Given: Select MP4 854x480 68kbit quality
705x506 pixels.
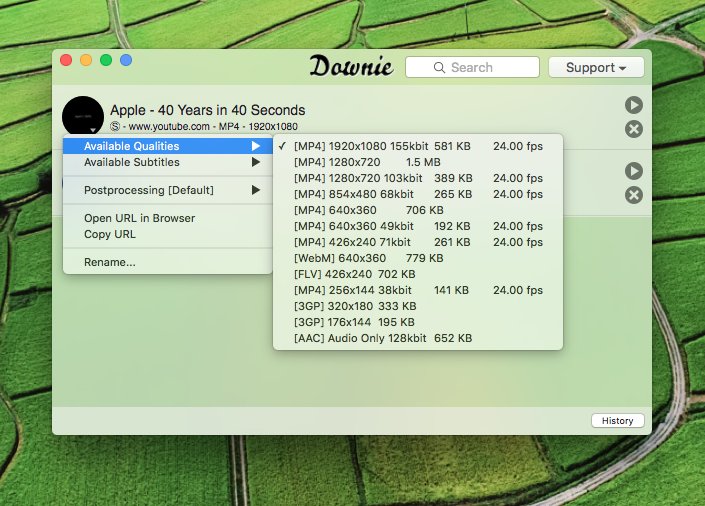Looking at the screenshot, I should (x=418, y=194).
